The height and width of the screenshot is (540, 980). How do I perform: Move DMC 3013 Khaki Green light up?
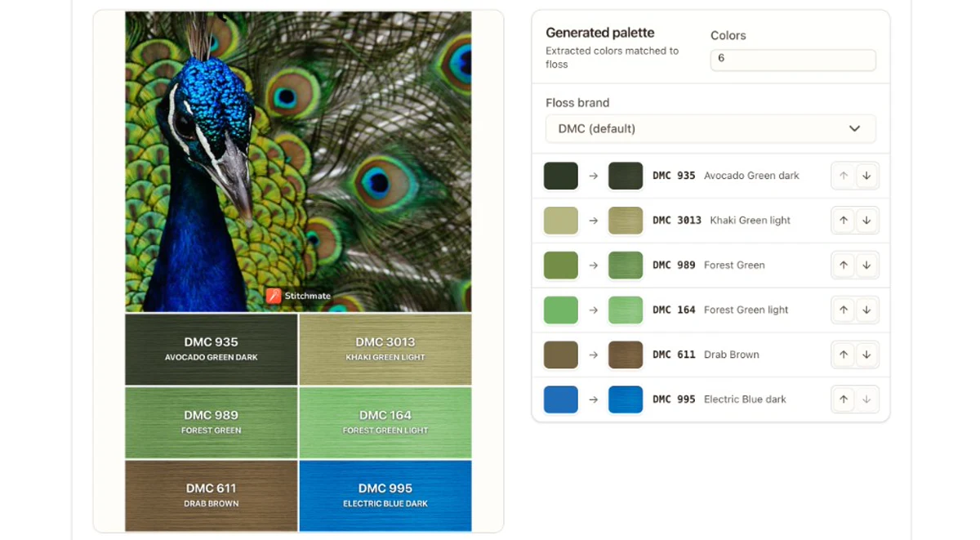[x=844, y=221]
